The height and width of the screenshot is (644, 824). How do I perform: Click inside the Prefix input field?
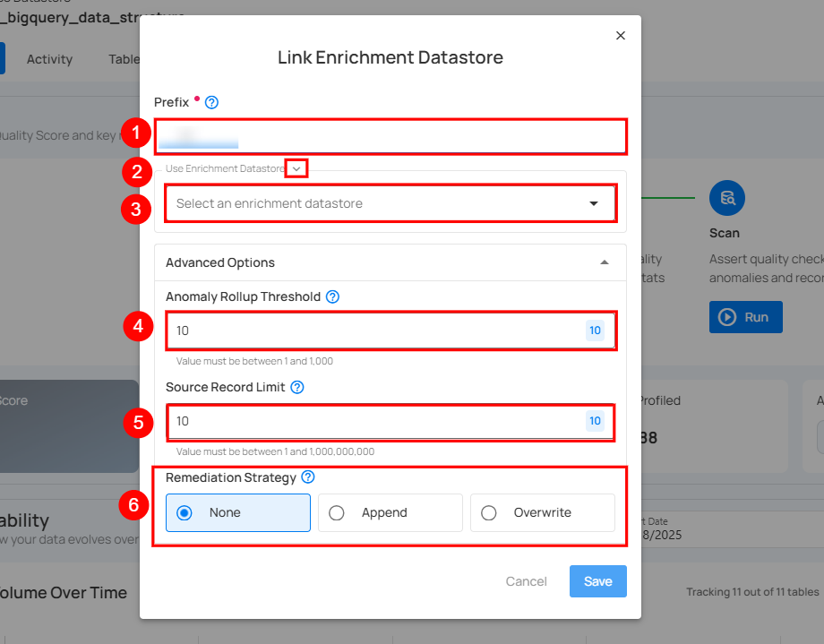tap(391, 136)
